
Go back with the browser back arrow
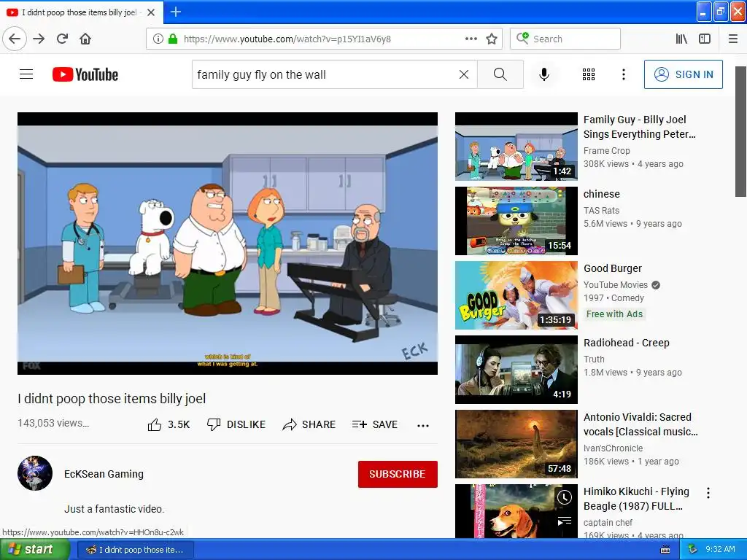[x=15, y=39]
